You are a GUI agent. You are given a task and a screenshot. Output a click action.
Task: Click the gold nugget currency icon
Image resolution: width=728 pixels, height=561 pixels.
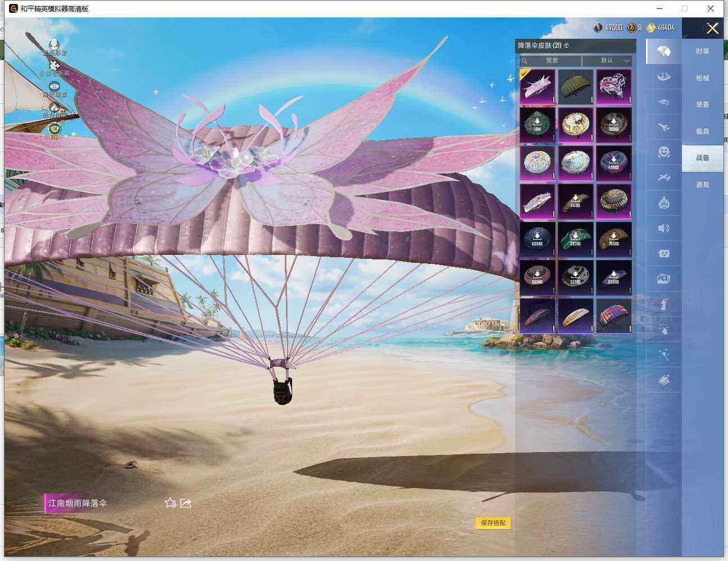click(x=651, y=28)
